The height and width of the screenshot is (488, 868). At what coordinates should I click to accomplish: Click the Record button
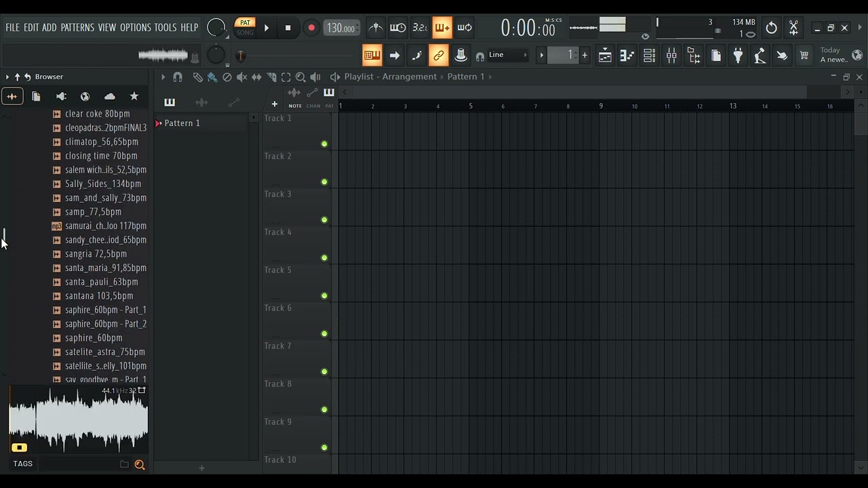coord(311,28)
